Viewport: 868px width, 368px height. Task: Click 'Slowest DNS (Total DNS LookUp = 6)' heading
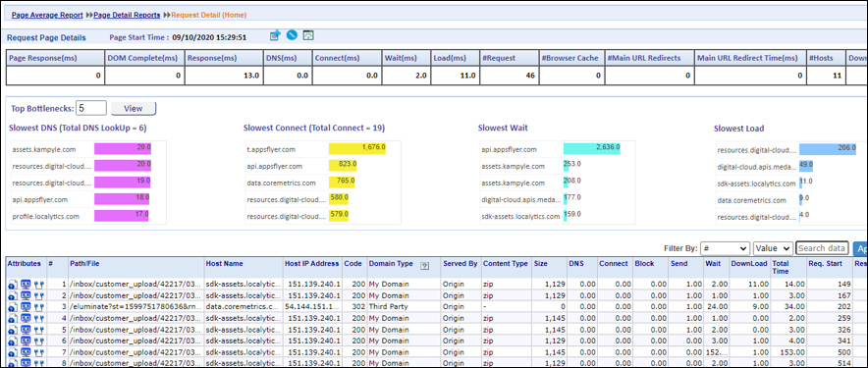(x=78, y=128)
